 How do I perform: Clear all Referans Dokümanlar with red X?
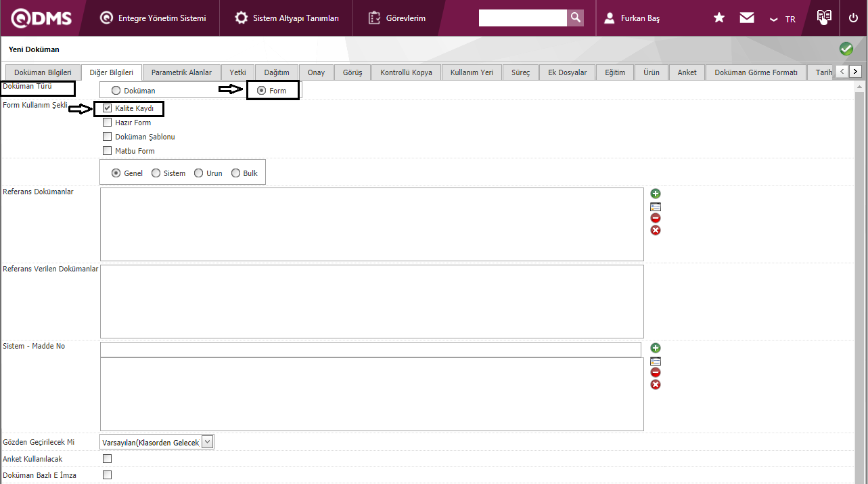tap(655, 230)
